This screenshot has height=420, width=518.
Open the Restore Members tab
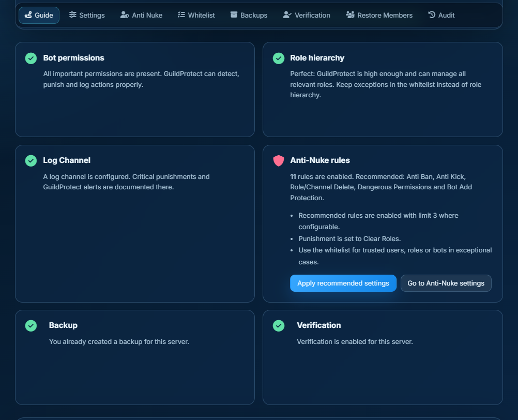tap(379, 15)
